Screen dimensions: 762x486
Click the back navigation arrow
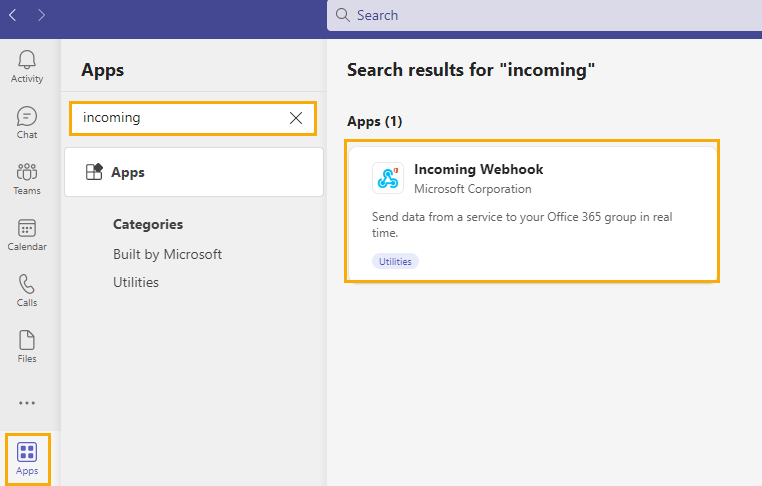(x=13, y=16)
